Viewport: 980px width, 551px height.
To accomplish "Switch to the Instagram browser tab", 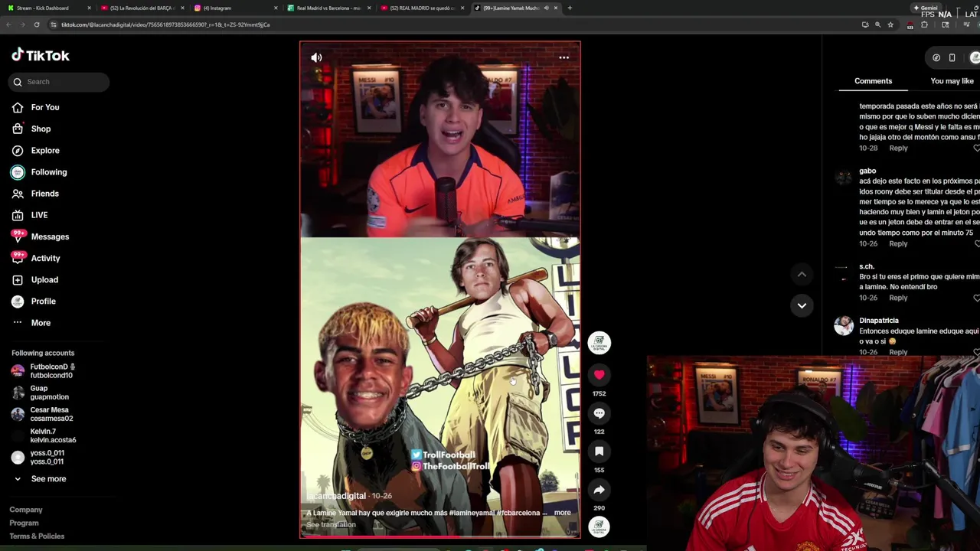I will pos(236,8).
